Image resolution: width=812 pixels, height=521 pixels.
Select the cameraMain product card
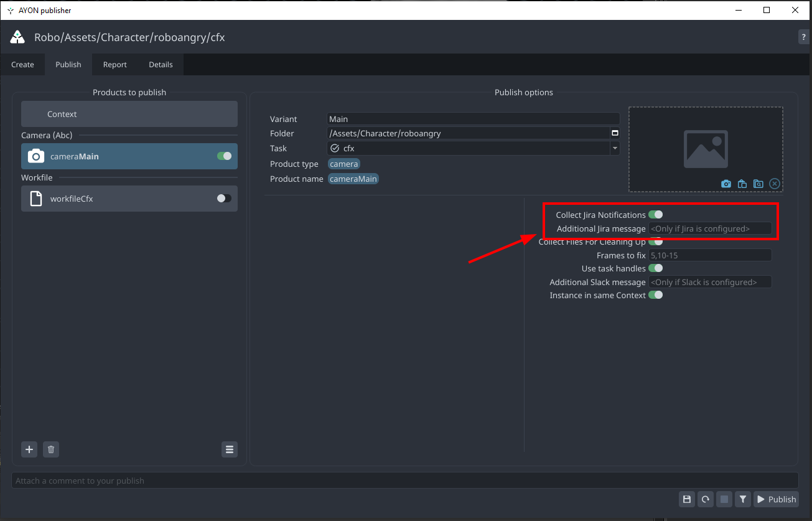tap(129, 156)
